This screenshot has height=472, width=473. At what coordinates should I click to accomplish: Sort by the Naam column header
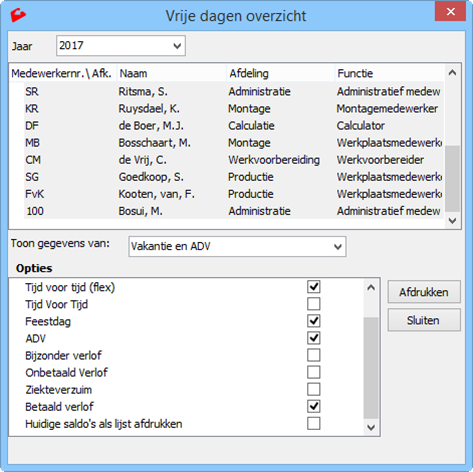(x=171, y=73)
